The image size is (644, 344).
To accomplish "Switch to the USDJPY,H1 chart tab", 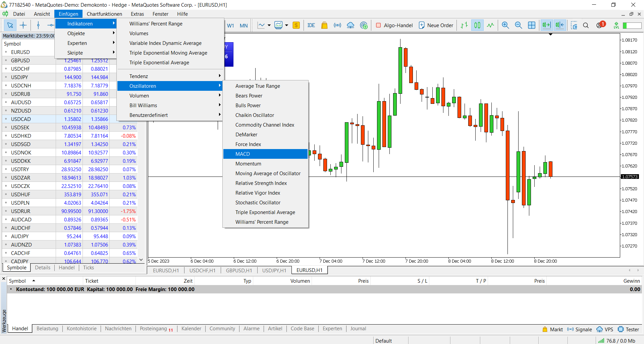I will (x=274, y=270).
